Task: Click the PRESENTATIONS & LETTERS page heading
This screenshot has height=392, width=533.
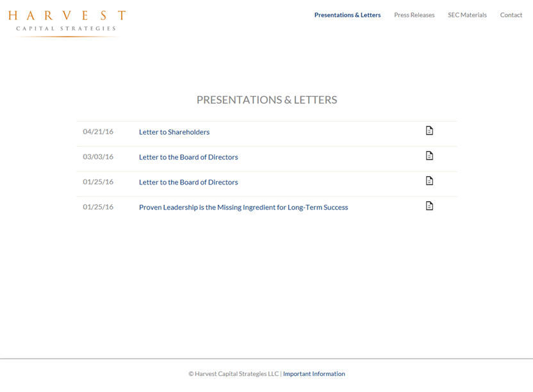Action: 266,100
